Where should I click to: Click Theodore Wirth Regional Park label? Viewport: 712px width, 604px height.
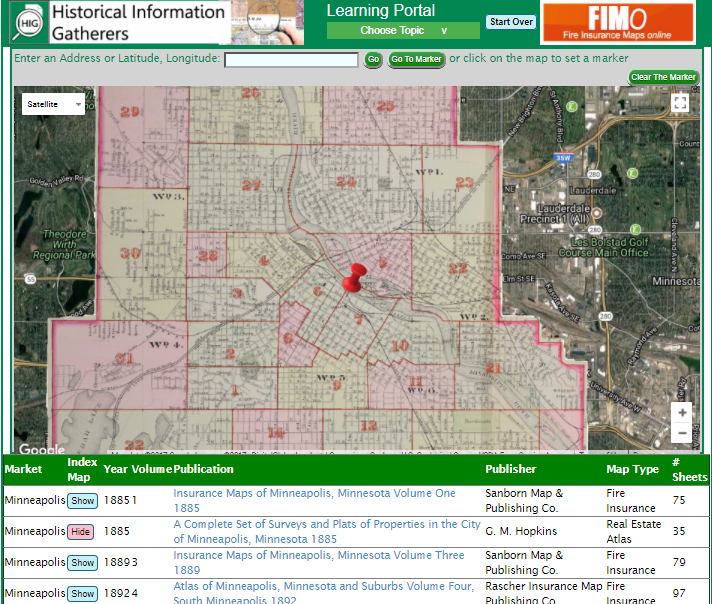coord(64,245)
